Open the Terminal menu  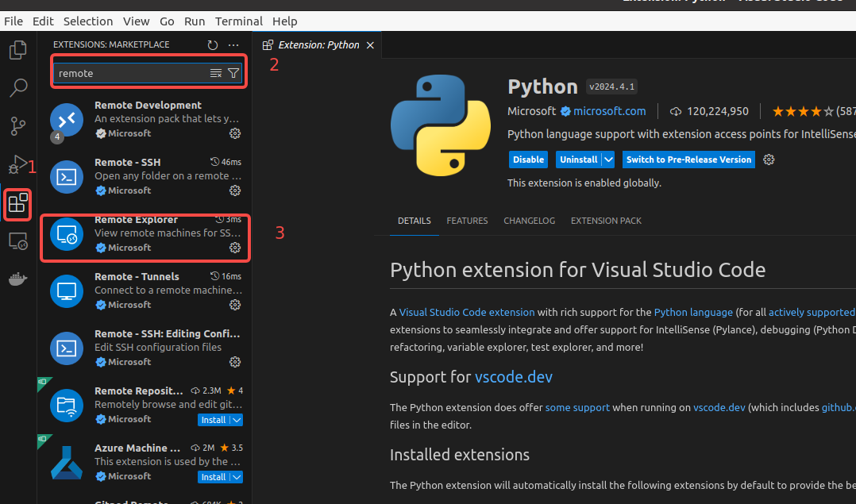pyautogui.click(x=239, y=21)
